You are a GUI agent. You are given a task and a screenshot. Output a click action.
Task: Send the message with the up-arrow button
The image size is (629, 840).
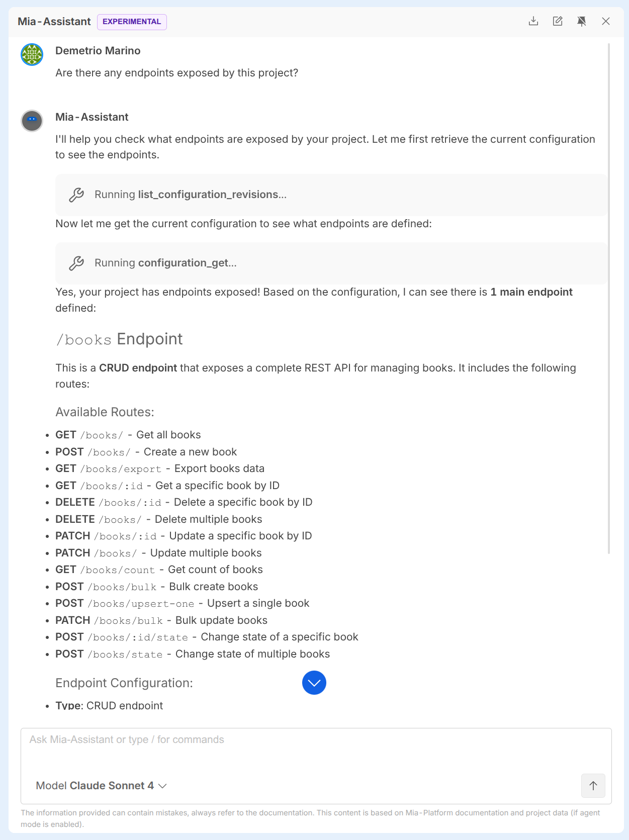(593, 786)
